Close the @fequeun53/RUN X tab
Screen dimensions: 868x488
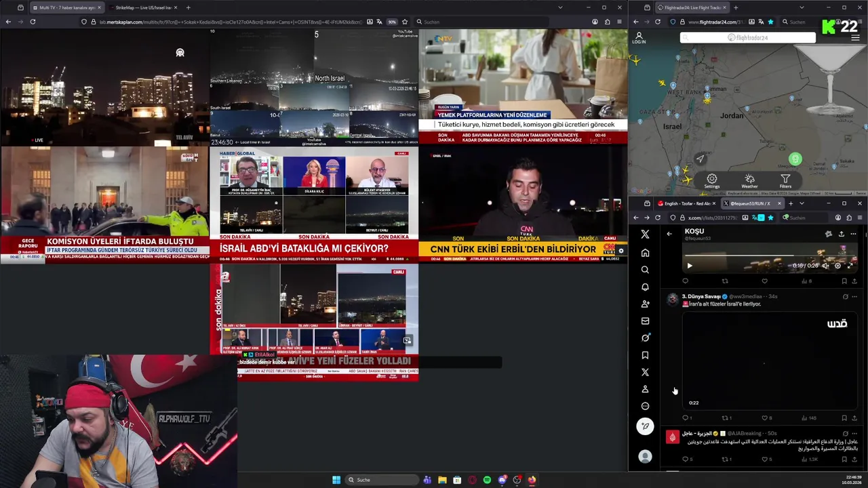click(778, 203)
